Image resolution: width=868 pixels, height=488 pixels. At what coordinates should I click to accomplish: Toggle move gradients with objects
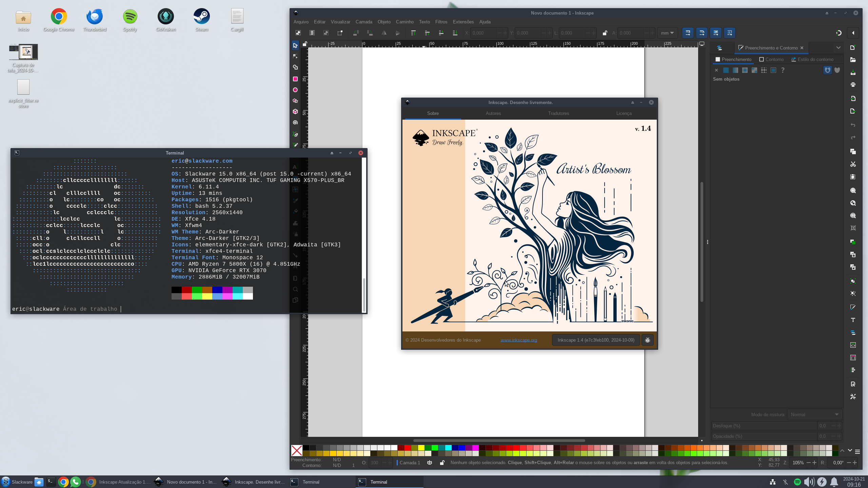tap(716, 33)
